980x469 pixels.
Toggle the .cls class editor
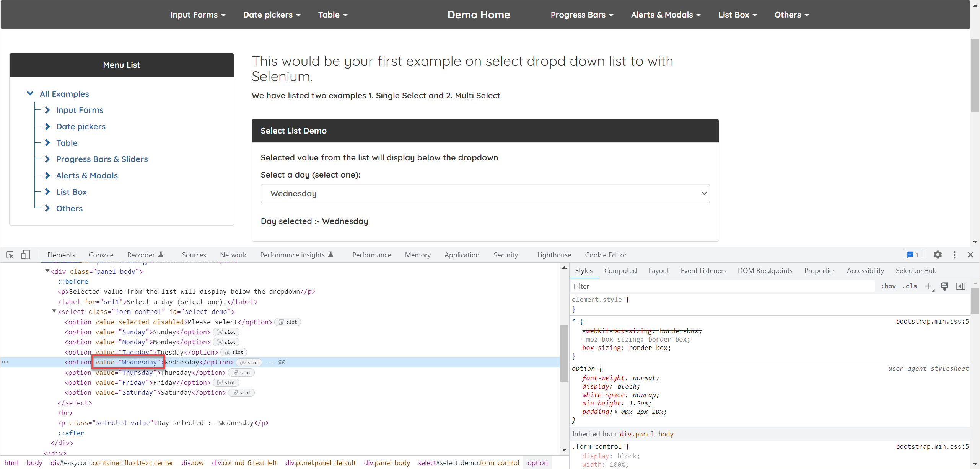pos(910,286)
